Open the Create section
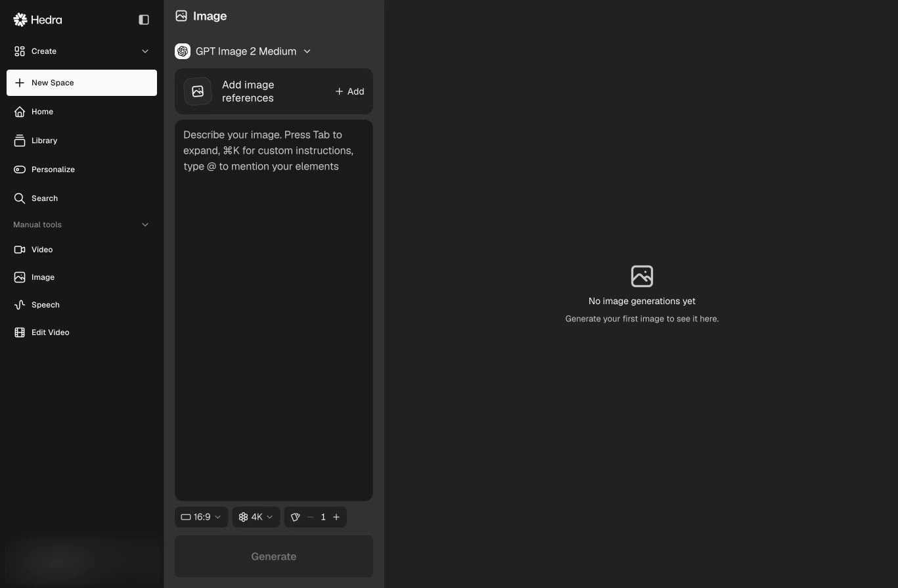Image resolution: width=898 pixels, height=588 pixels. pos(81,51)
